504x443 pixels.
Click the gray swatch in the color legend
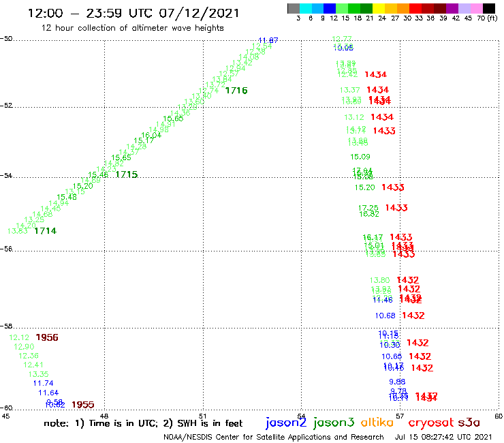(294, 8)
